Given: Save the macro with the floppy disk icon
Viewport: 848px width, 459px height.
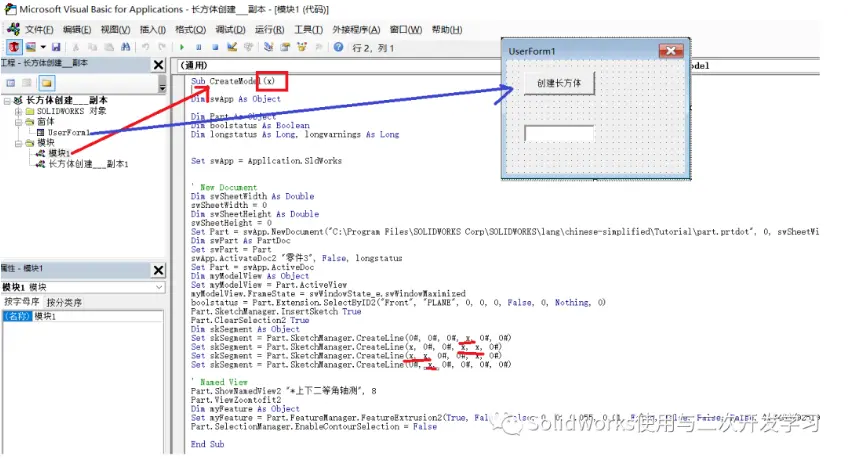Looking at the screenshot, I should point(56,47).
